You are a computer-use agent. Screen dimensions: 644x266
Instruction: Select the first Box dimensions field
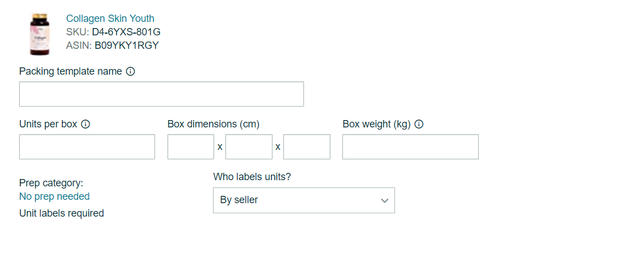pyautogui.click(x=191, y=146)
